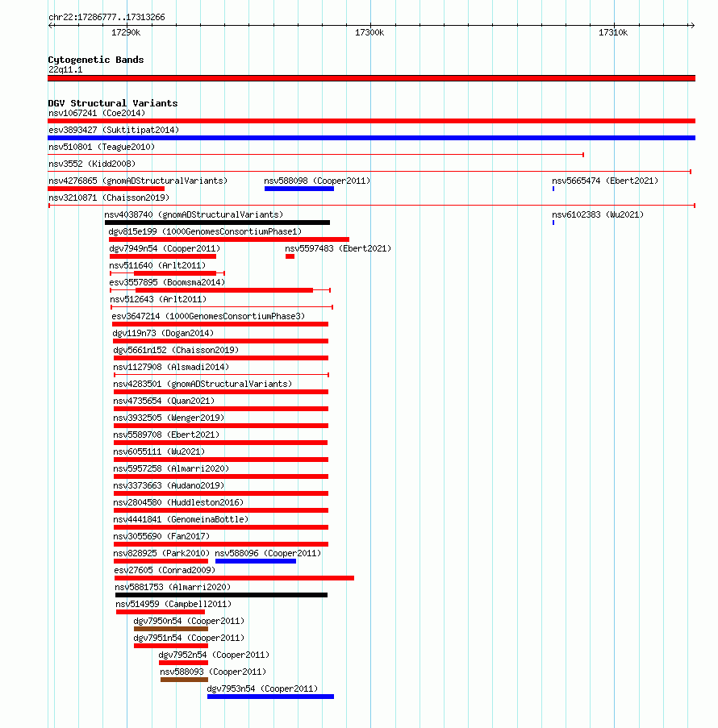718x728 pixels.
Task: Click the 22q11.1 band label
Action: pos(65,69)
